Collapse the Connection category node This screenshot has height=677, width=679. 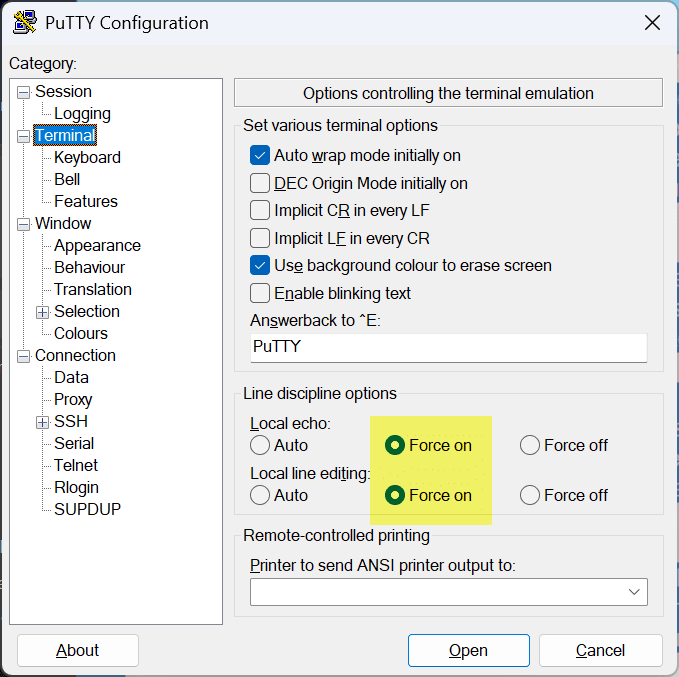[x=24, y=356]
